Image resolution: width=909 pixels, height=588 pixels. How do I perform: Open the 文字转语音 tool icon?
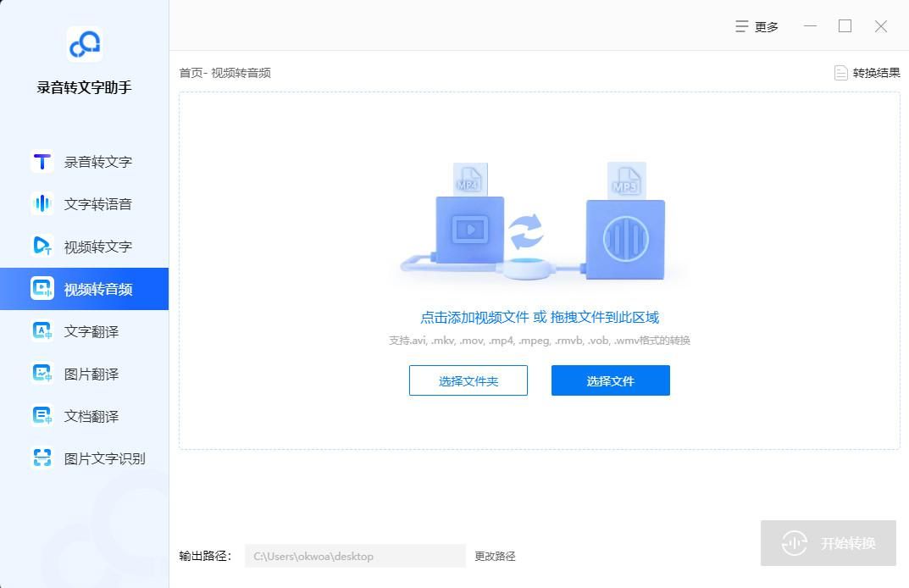point(42,204)
